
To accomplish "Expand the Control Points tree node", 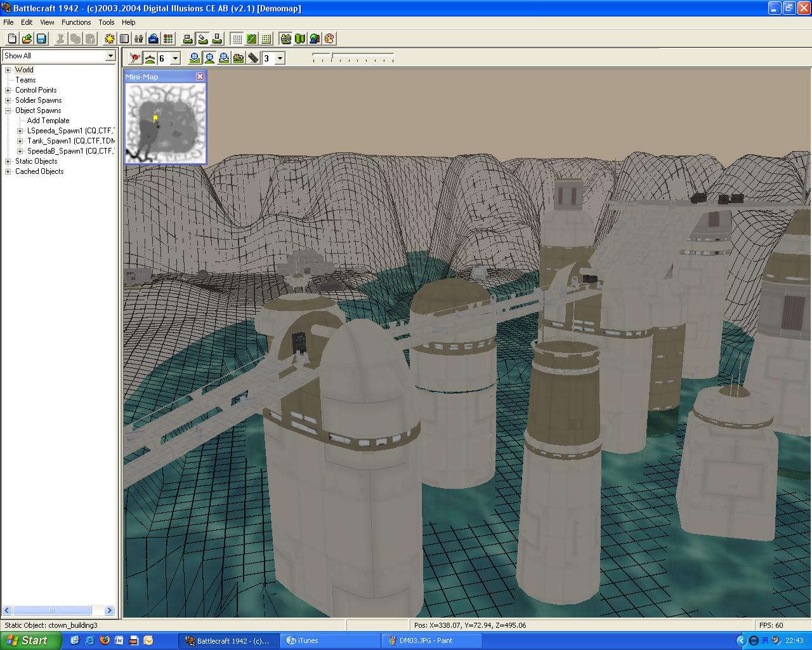I will [x=8, y=90].
